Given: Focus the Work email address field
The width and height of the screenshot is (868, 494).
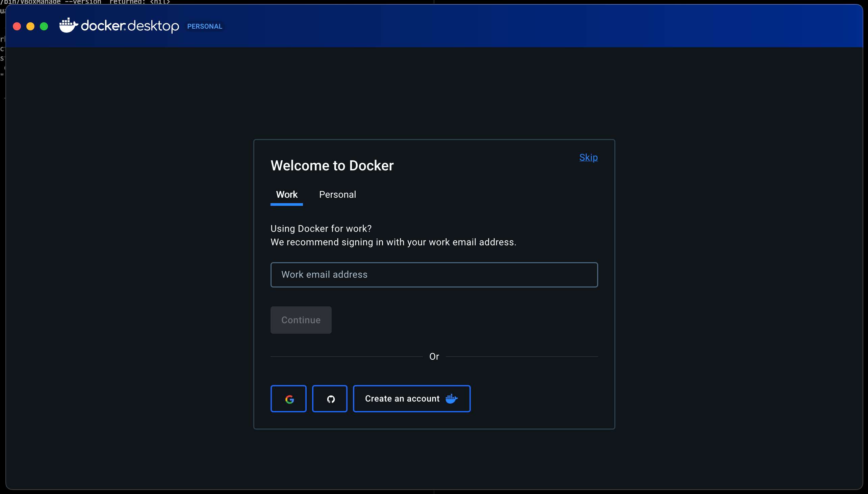Looking at the screenshot, I should (x=434, y=275).
